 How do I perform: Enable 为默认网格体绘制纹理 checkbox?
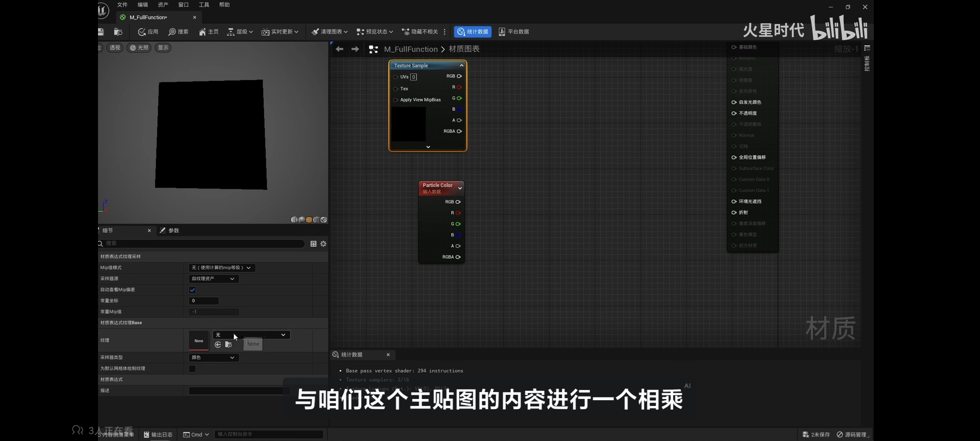pos(192,369)
